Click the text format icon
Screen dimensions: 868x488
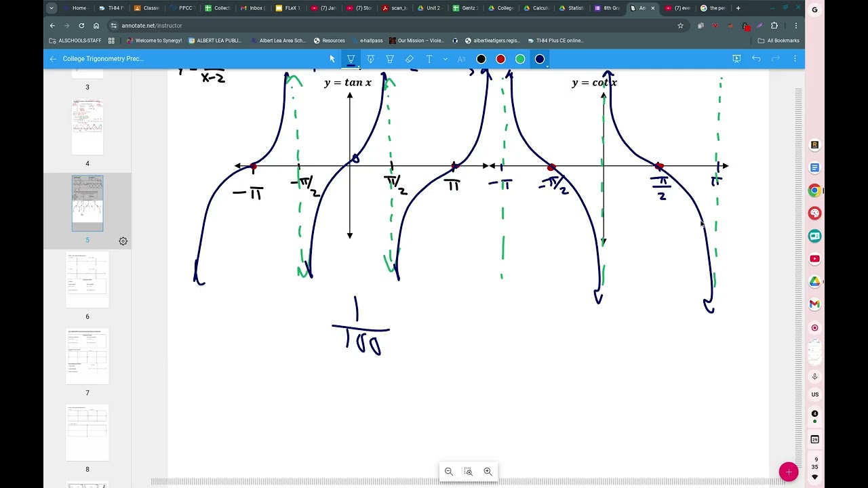[x=462, y=59]
